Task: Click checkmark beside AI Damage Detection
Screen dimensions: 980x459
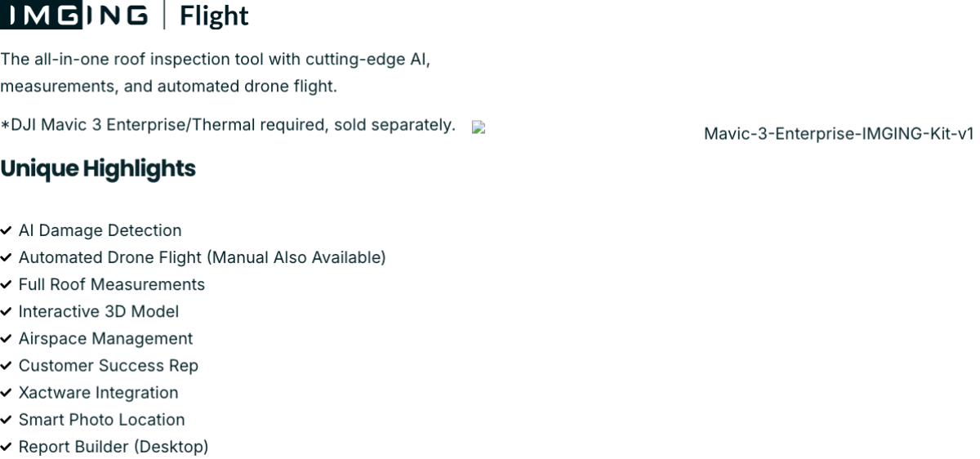Action: pos(7,231)
